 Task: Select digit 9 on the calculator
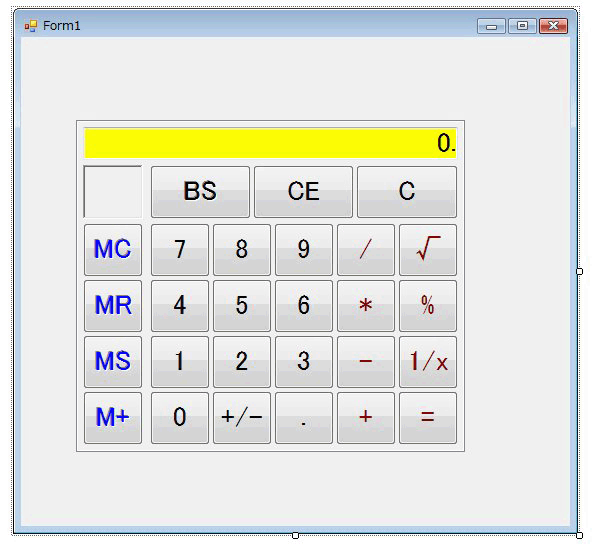tap(304, 250)
